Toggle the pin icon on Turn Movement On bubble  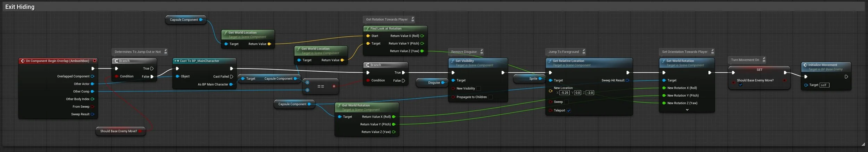point(764,60)
